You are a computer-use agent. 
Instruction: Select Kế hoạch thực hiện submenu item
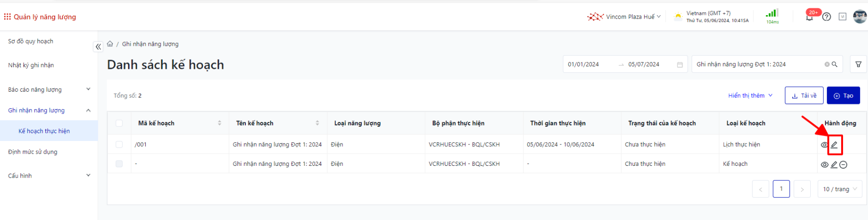coord(44,131)
